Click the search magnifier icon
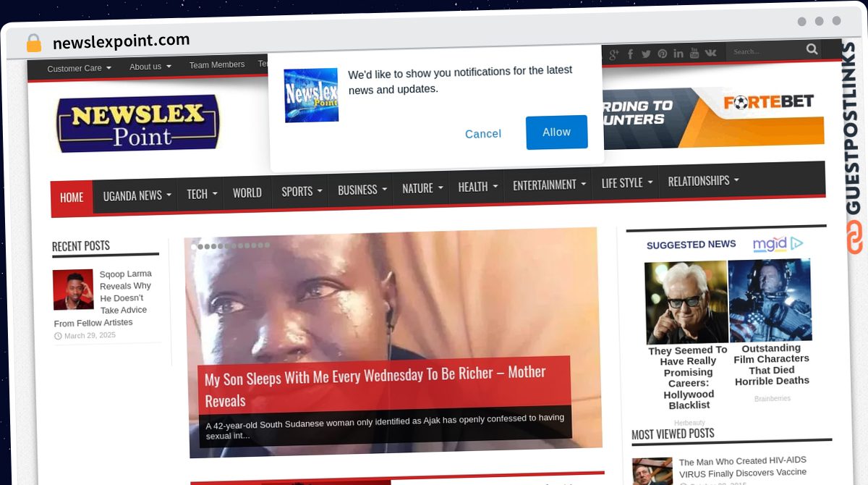The height and width of the screenshot is (485, 868). [812, 49]
